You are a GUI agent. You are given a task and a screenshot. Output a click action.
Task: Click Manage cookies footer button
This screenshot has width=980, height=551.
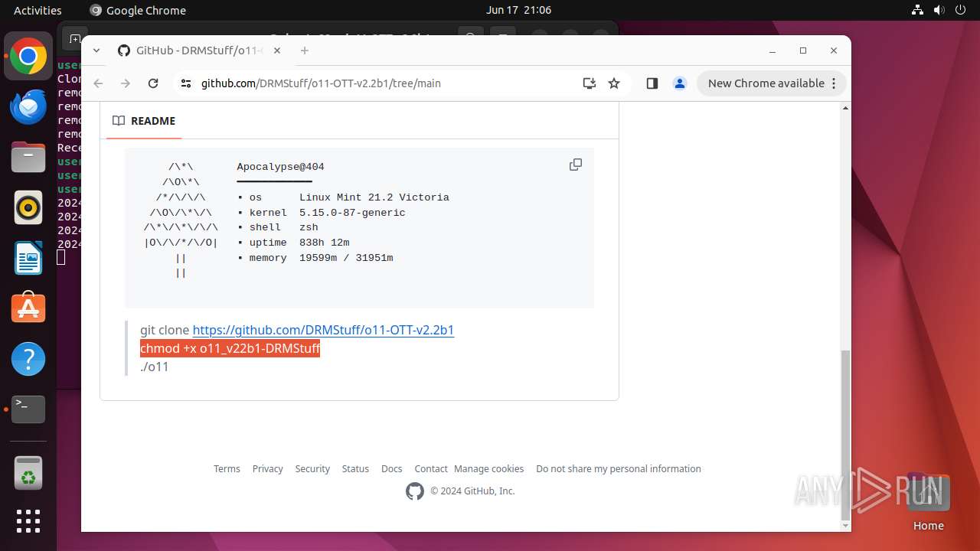[x=488, y=469]
